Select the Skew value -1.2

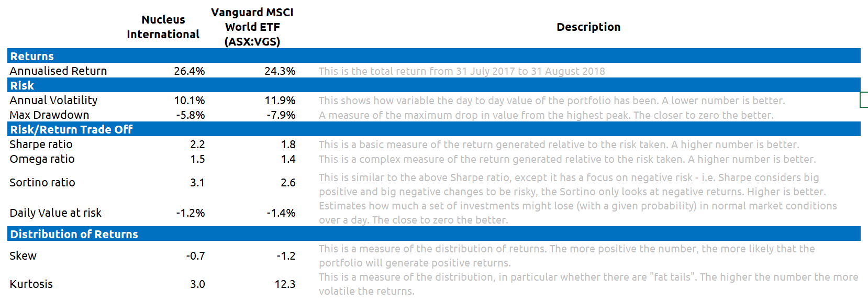pos(286,255)
